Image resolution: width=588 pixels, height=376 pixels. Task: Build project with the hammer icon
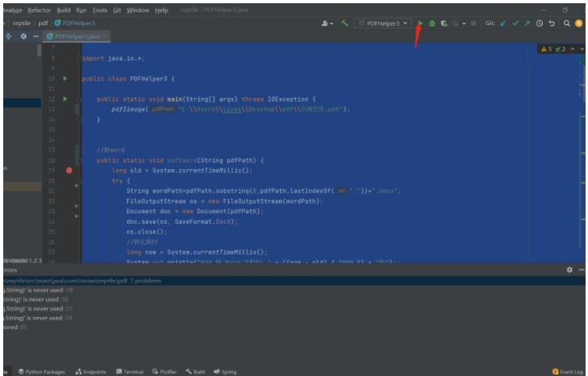tap(345, 23)
